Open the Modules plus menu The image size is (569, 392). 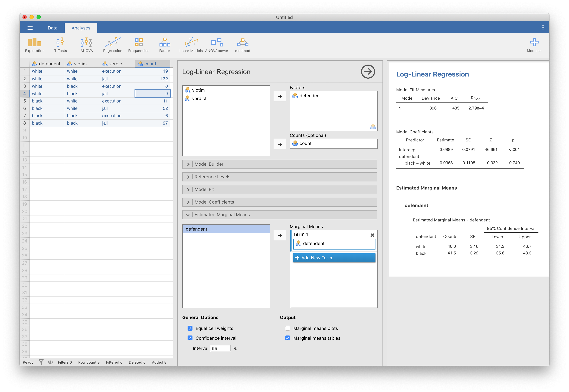tap(534, 45)
